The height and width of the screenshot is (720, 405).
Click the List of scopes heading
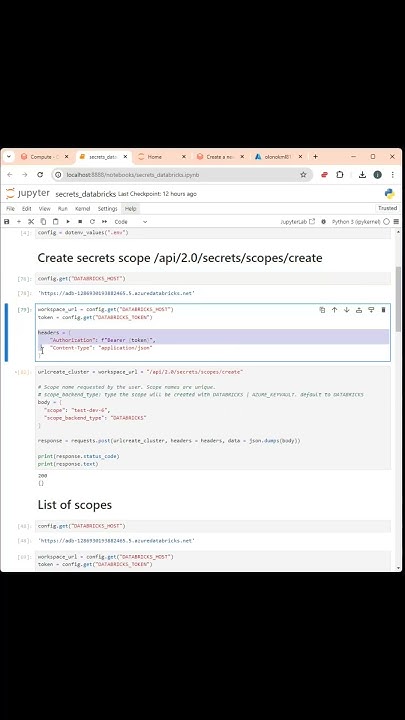pyautogui.click(x=75, y=505)
